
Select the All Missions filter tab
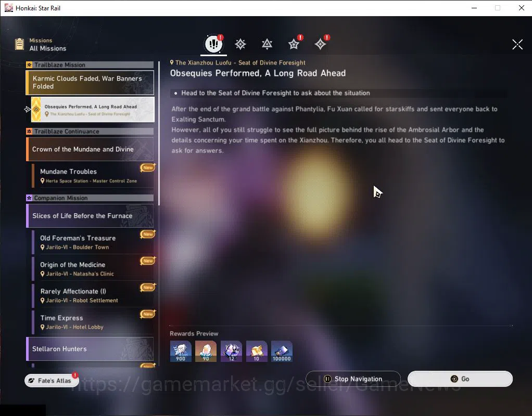[x=213, y=44]
